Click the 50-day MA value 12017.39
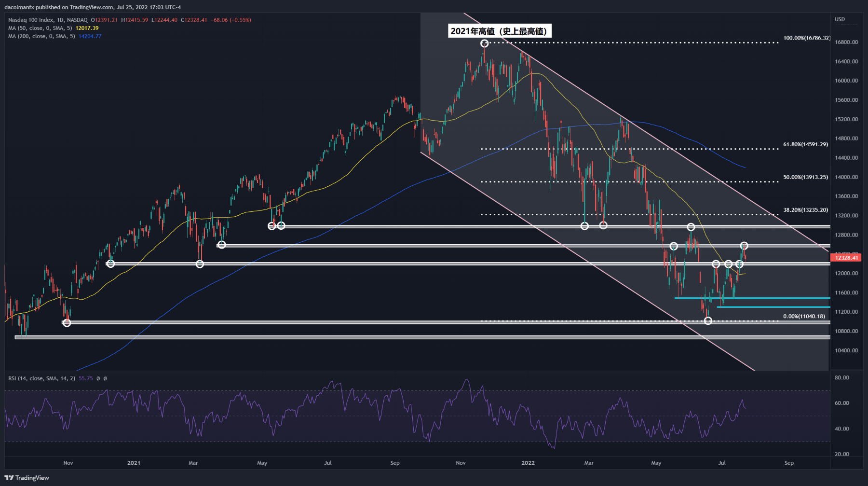Image resolution: width=868 pixels, height=486 pixels. coord(87,28)
